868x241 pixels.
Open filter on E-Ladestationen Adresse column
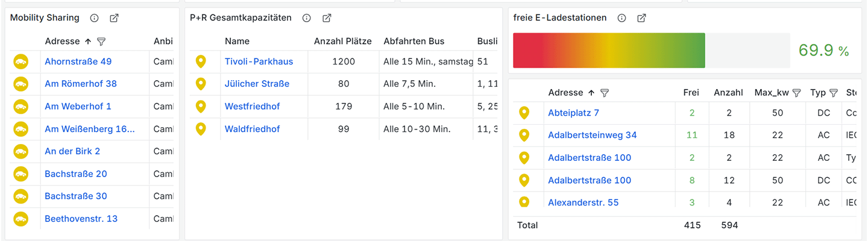(x=605, y=93)
